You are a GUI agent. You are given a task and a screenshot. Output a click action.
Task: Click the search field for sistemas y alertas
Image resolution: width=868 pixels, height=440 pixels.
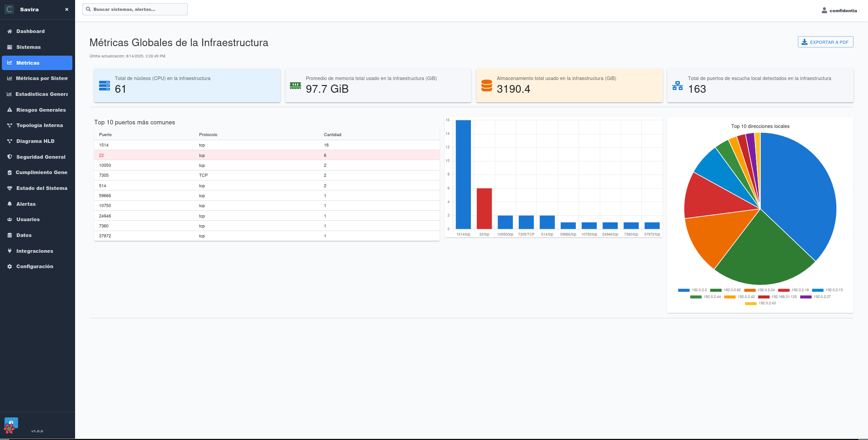135,9
